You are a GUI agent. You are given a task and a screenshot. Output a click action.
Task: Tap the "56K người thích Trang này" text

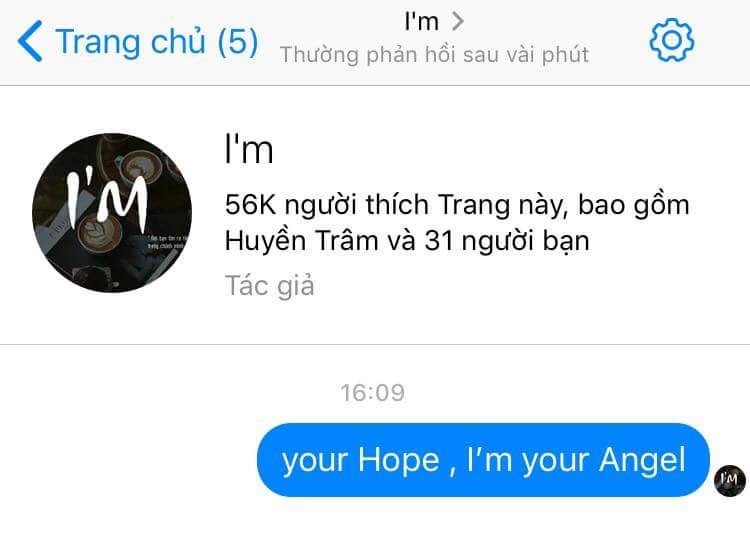pos(397,205)
